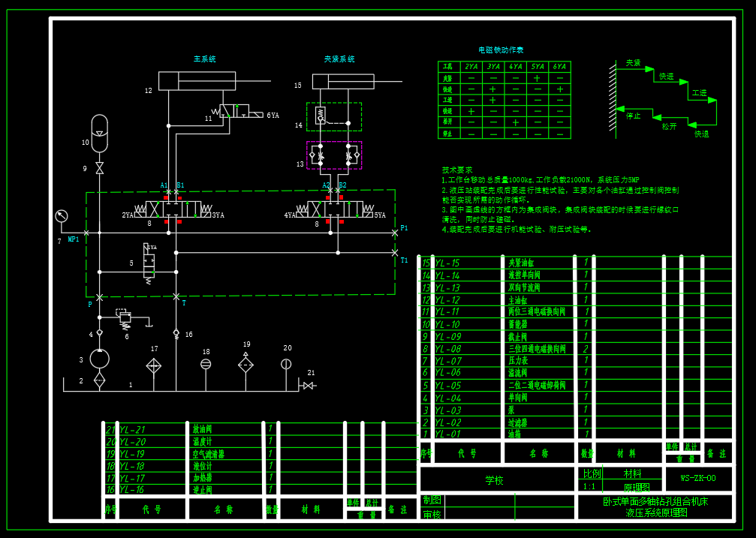The image size is (756, 538).
Task: Select the 压力表 parts list entry
Action: point(518,361)
